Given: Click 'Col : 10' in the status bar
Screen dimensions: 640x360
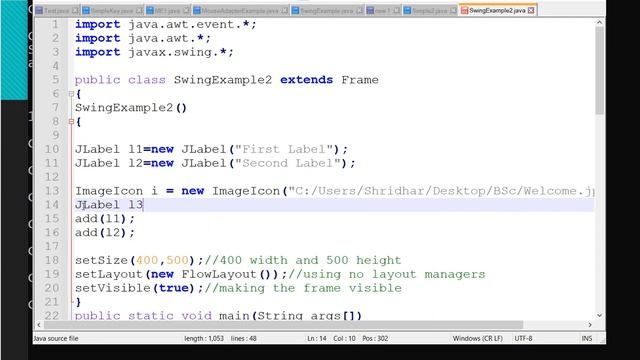Looking at the screenshot, I should pyautogui.click(x=344, y=338).
